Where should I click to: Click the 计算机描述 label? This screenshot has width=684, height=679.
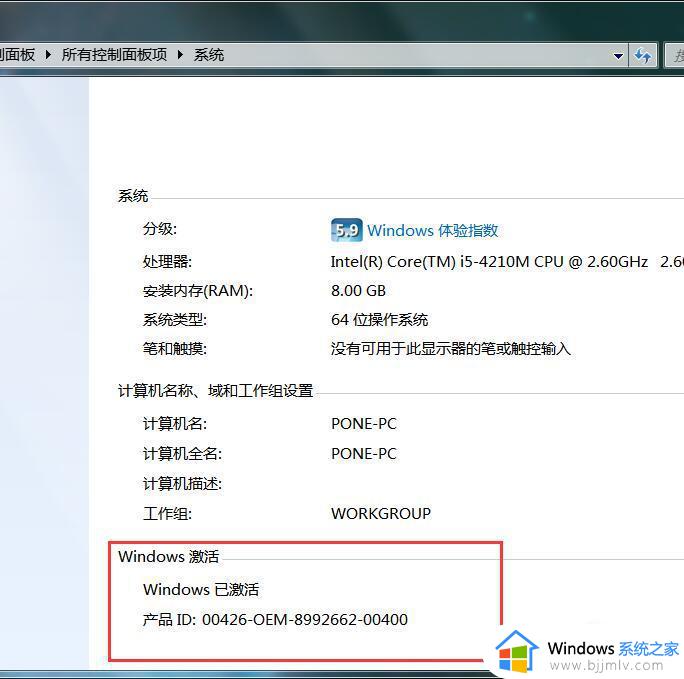pos(182,484)
